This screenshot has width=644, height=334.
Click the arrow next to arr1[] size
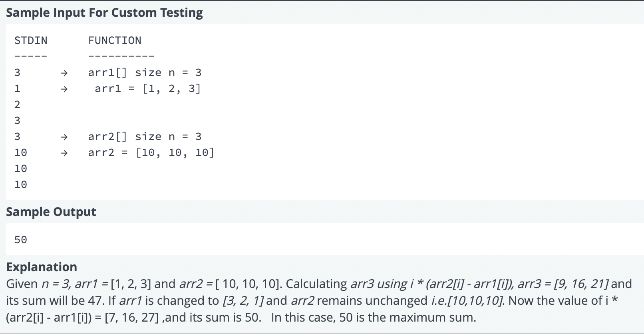(64, 73)
